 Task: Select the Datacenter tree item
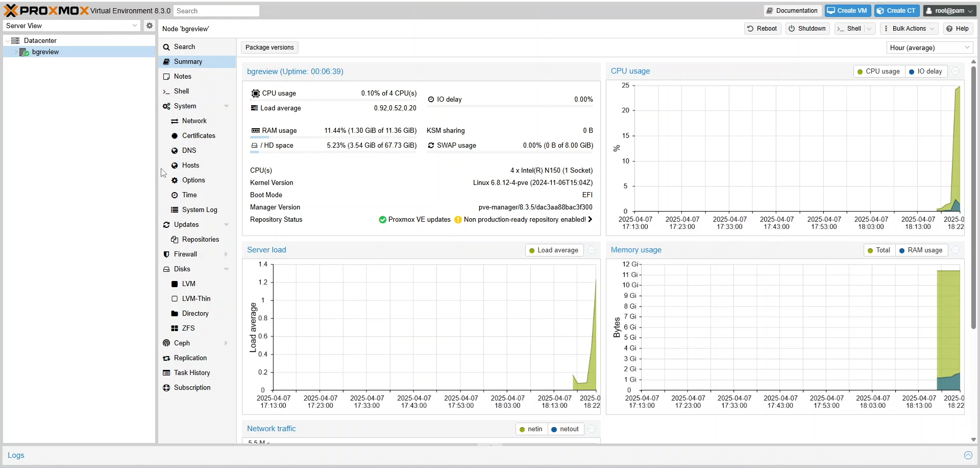79,40
